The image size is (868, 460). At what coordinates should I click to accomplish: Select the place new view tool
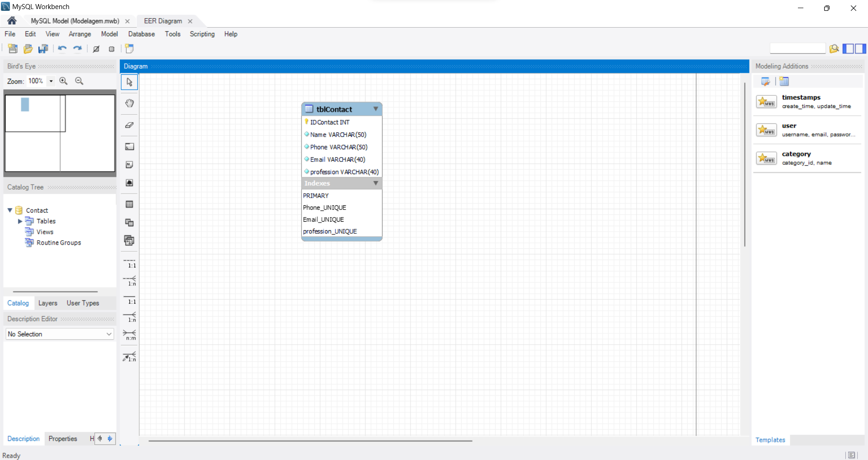click(x=129, y=223)
